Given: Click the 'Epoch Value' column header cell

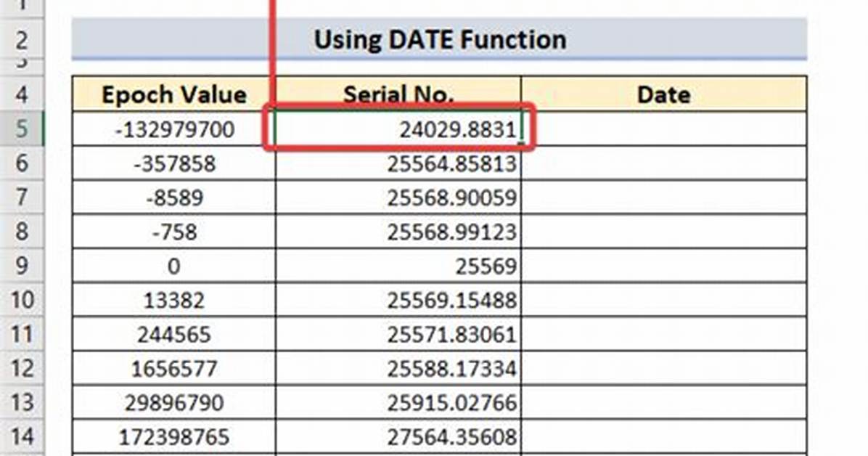Looking at the screenshot, I should click(x=174, y=94).
